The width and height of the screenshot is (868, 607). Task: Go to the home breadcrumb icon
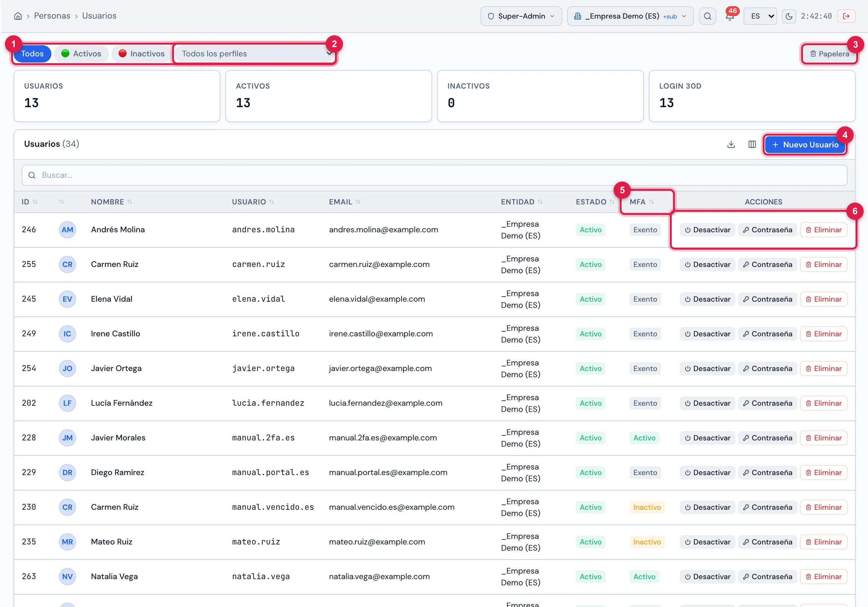pyautogui.click(x=18, y=16)
